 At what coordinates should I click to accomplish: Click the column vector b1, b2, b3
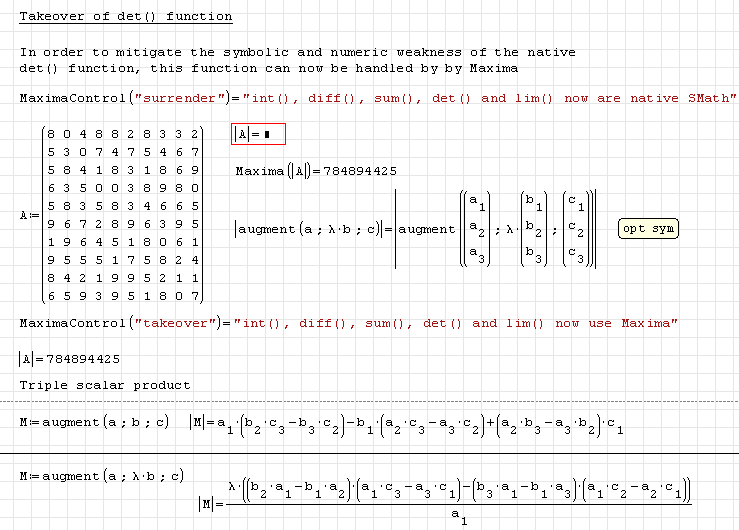coord(535,229)
